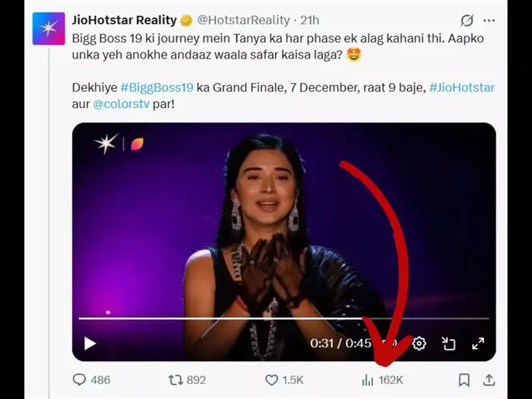Open the 21h post timestamp

(309, 20)
